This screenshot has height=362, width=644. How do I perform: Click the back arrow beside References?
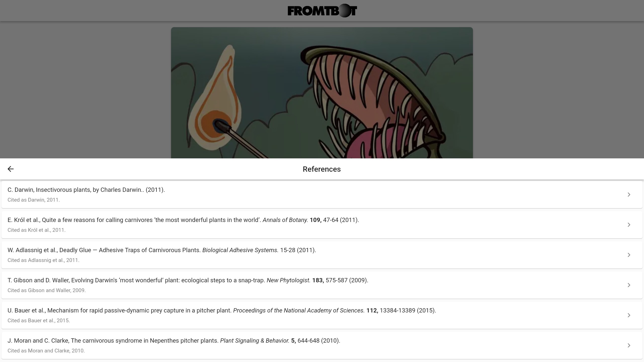pyautogui.click(x=11, y=169)
